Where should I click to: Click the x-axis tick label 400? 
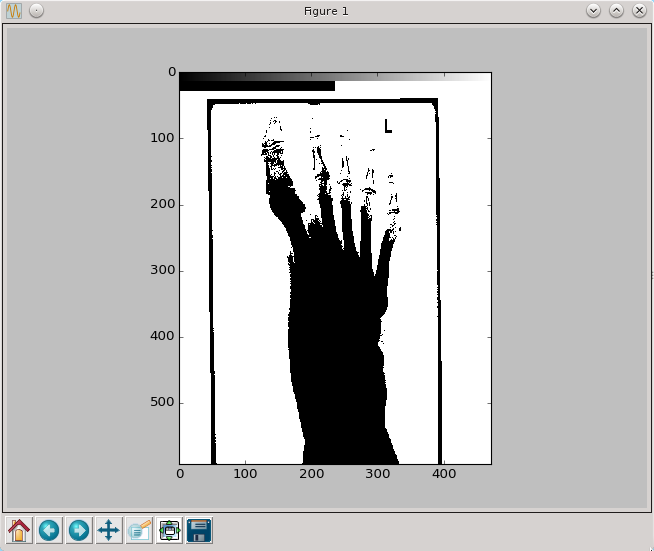[442, 473]
